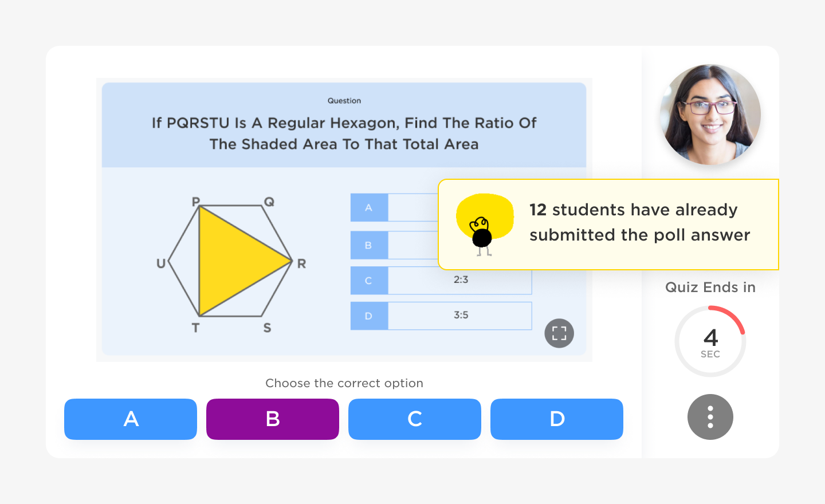Click the blue D label tile
The image size is (825, 504).
coord(369,316)
